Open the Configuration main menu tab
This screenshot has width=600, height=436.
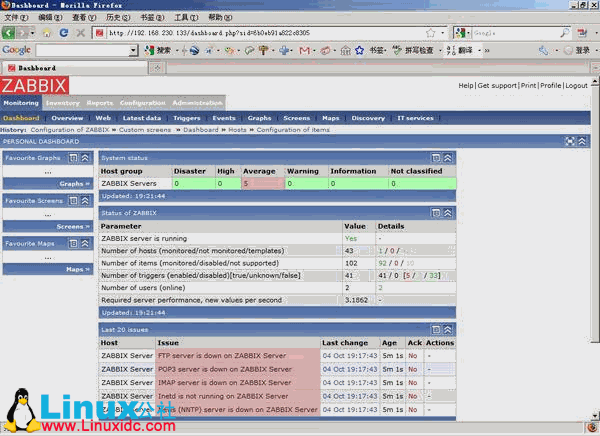(142, 103)
